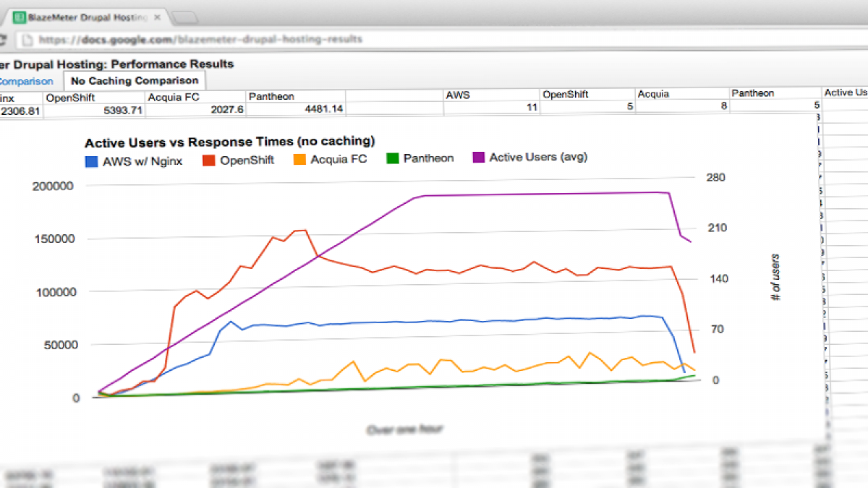The image size is (868, 488).
Task: Select the chart title text
Action: pos(229,142)
